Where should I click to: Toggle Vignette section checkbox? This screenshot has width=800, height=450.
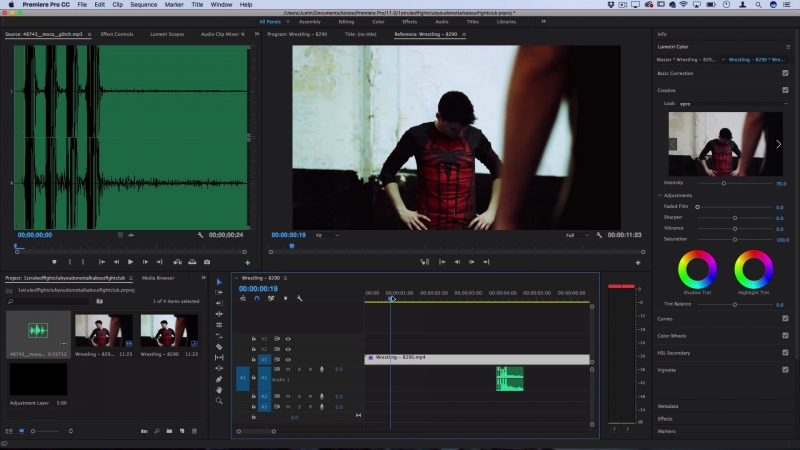pyautogui.click(x=785, y=369)
